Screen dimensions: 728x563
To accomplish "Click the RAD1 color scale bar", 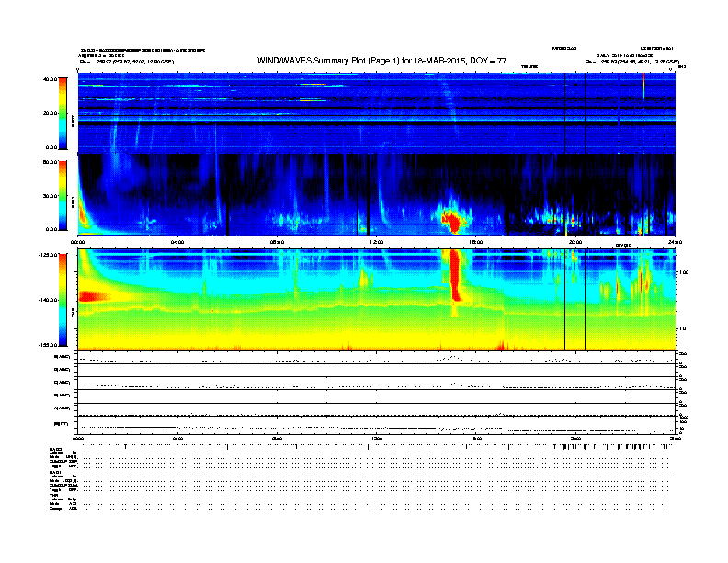I will click(x=63, y=196).
